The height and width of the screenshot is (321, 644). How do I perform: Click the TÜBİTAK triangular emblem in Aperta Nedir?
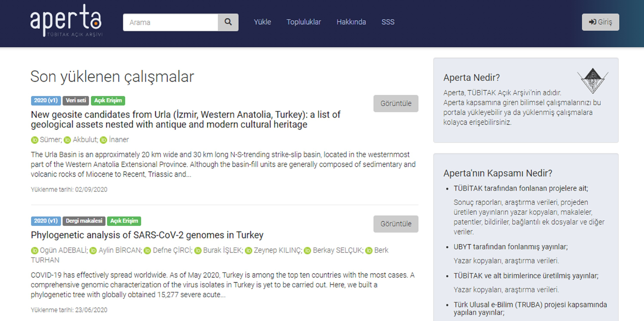click(593, 81)
